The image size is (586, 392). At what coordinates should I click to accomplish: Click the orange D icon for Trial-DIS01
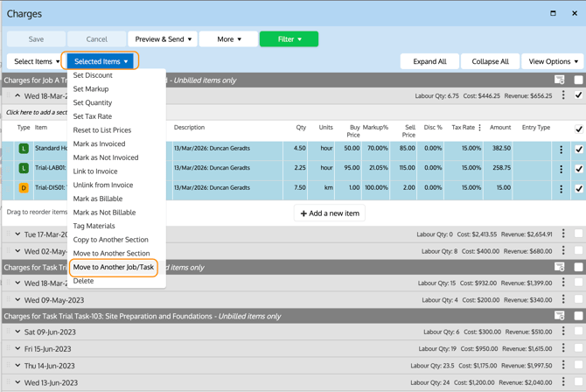click(24, 188)
